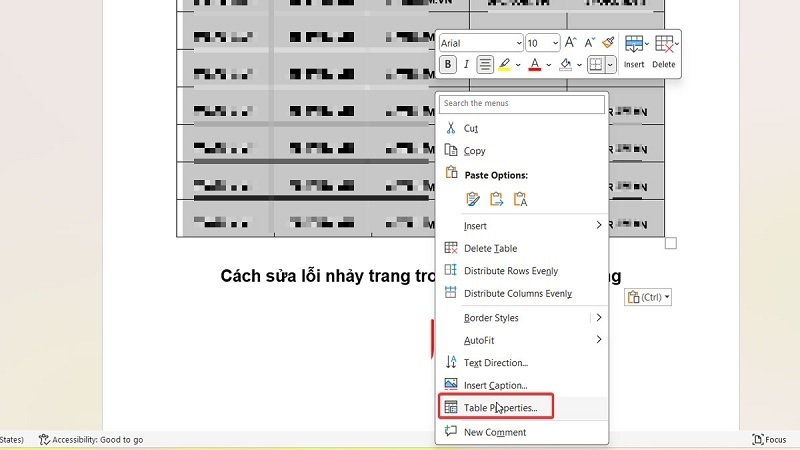Click the Search the menus field
Viewport: 800px width, 450px height.
click(522, 103)
